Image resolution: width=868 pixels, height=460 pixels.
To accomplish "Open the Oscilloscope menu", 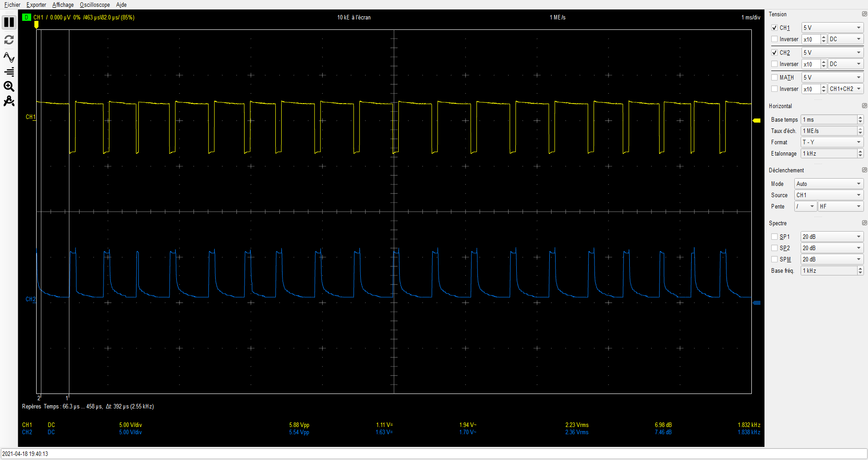I will pyautogui.click(x=94, y=5).
